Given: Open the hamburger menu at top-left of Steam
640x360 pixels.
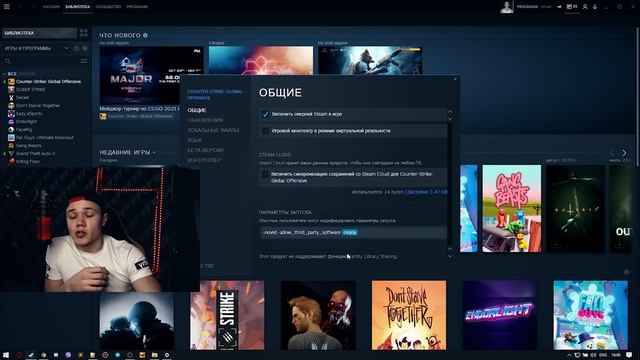Looking at the screenshot, I should coord(7,7).
